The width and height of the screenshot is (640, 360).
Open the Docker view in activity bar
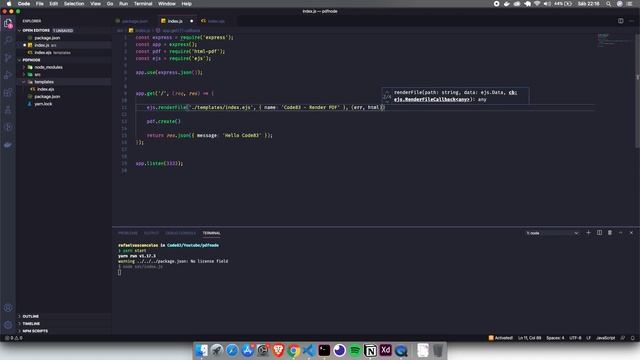tap(8, 145)
